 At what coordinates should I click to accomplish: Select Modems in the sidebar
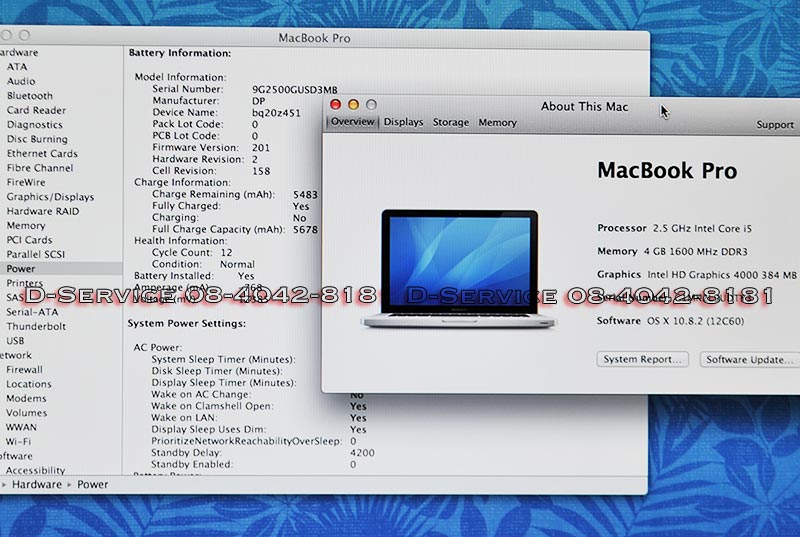click(26, 398)
